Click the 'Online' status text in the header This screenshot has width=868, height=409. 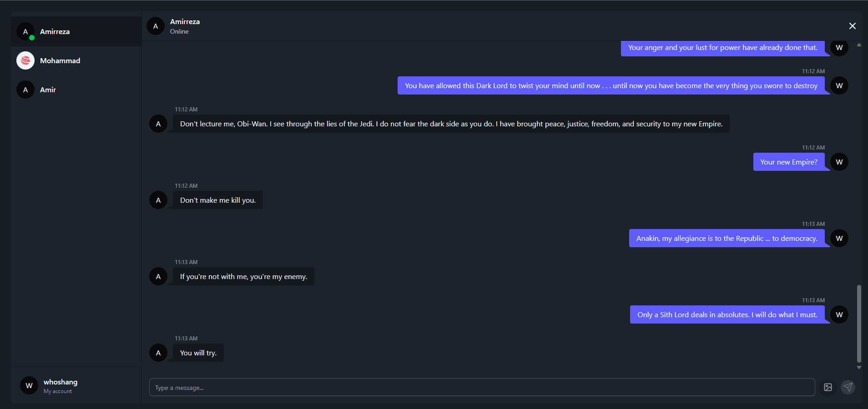click(179, 32)
